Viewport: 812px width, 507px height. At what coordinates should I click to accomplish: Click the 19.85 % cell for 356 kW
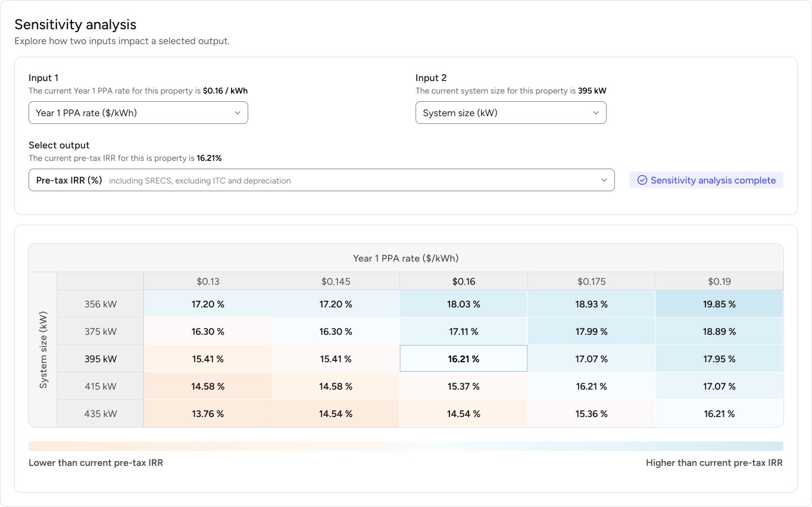point(719,304)
